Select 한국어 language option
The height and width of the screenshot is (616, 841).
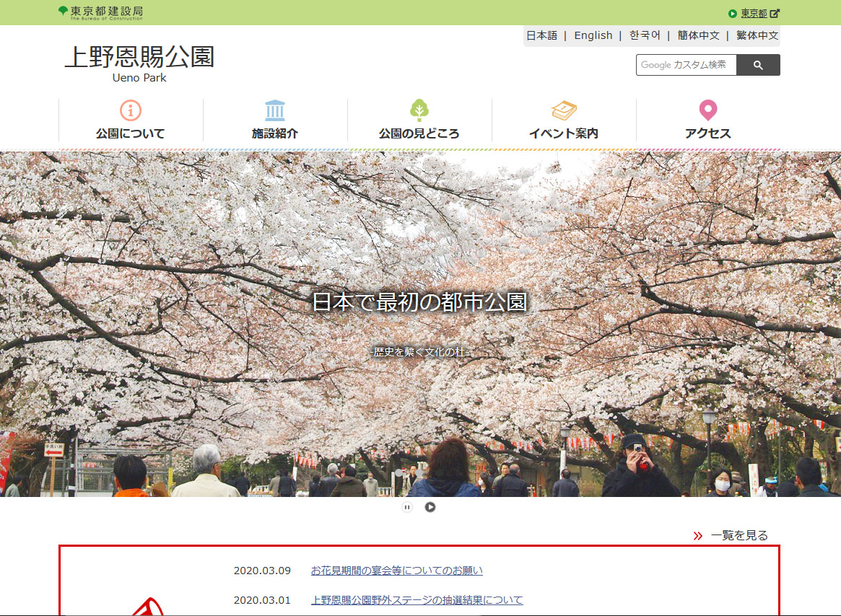pyautogui.click(x=645, y=35)
